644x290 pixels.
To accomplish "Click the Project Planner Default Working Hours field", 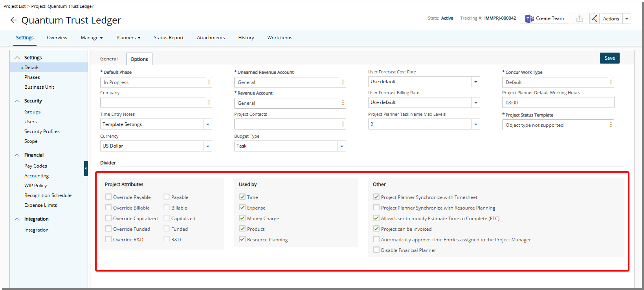I will (558, 103).
